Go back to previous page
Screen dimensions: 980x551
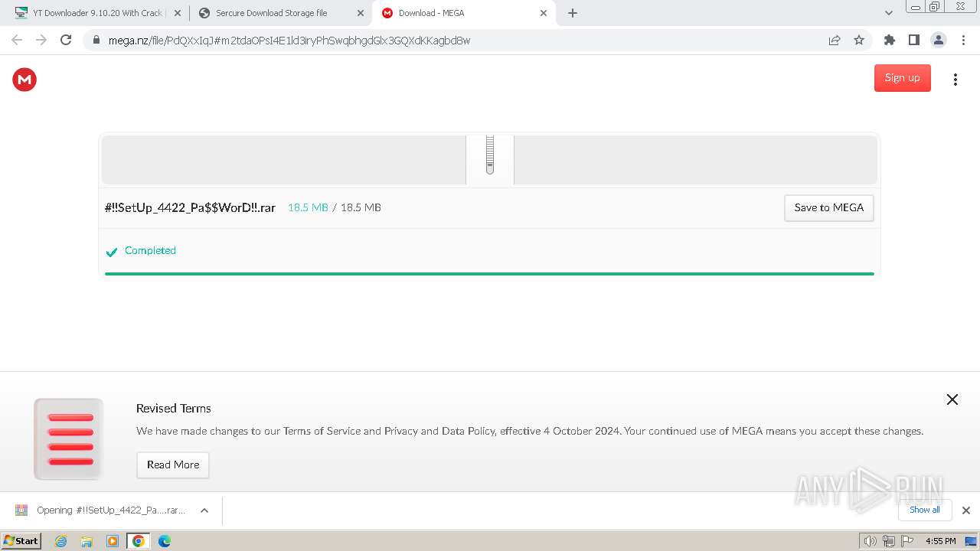17,40
